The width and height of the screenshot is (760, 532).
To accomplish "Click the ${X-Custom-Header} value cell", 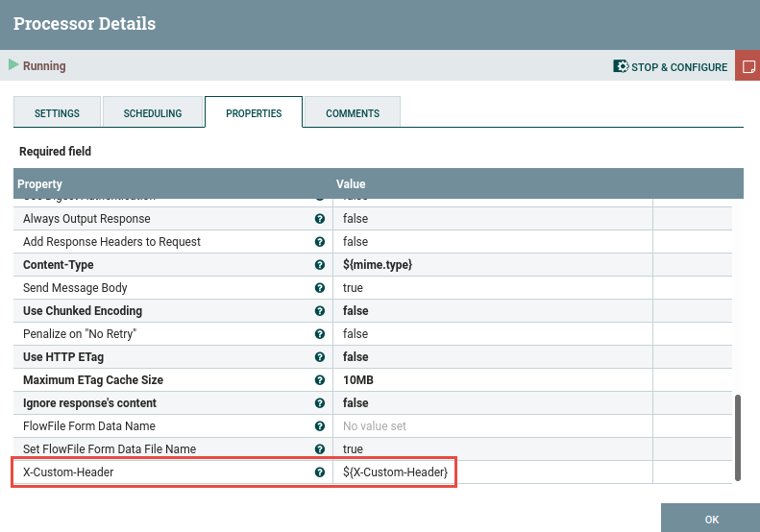I will click(395, 472).
